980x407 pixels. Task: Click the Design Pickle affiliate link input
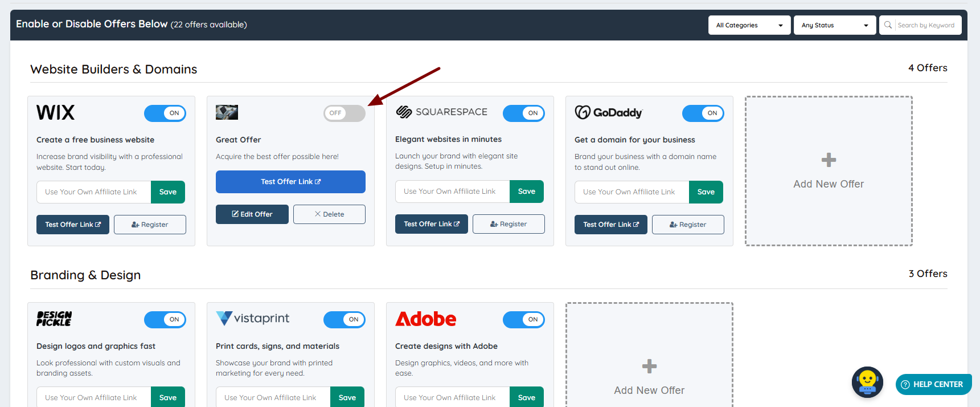click(94, 397)
